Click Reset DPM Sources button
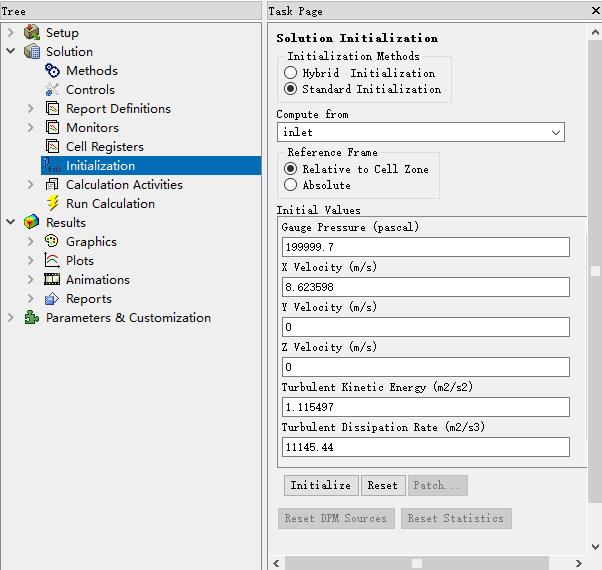 point(336,518)
